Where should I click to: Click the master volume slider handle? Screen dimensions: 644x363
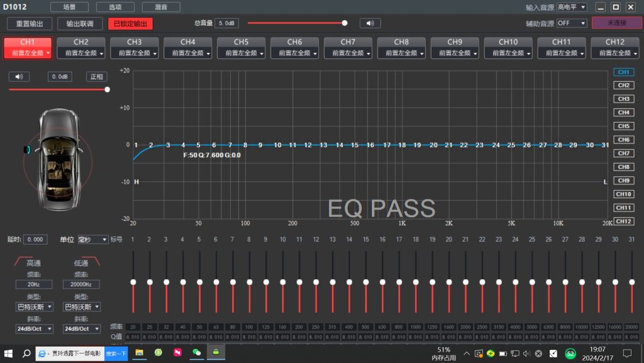tap(345, 23)
